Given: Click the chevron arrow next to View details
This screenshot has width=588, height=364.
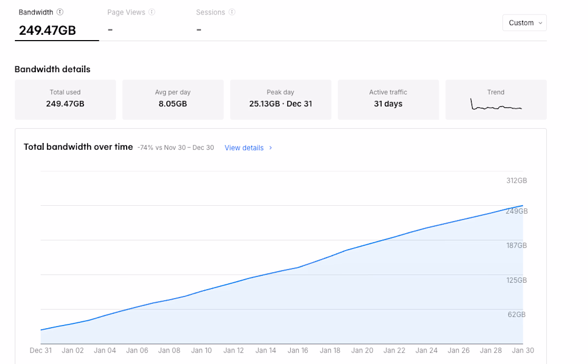Looking at the screenshot, I should point(270,148).
